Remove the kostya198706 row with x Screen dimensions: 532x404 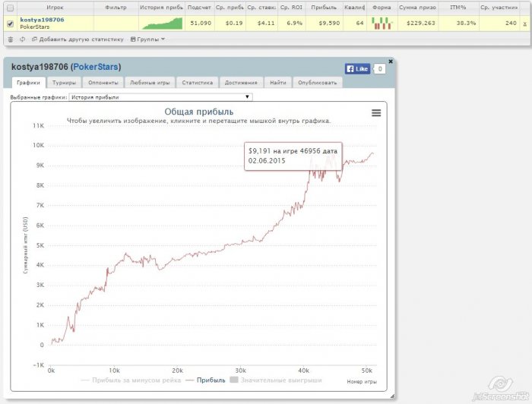pyautogui.click(x=525, y=24)
